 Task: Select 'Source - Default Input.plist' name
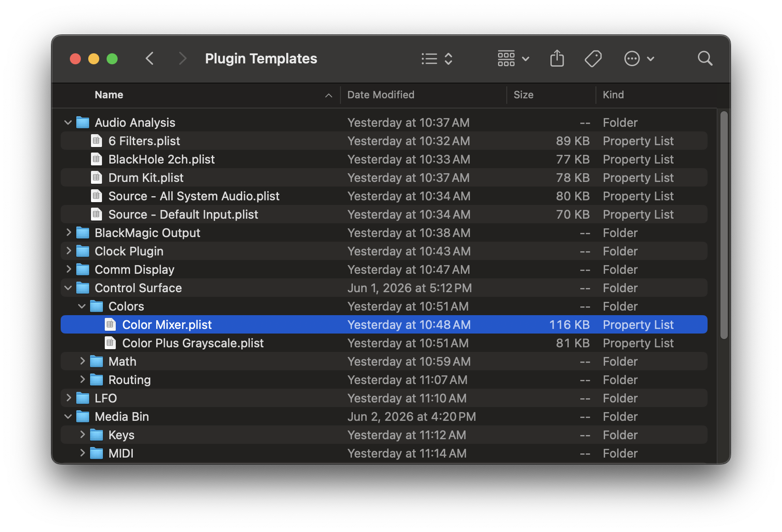(x=183, y=215)
